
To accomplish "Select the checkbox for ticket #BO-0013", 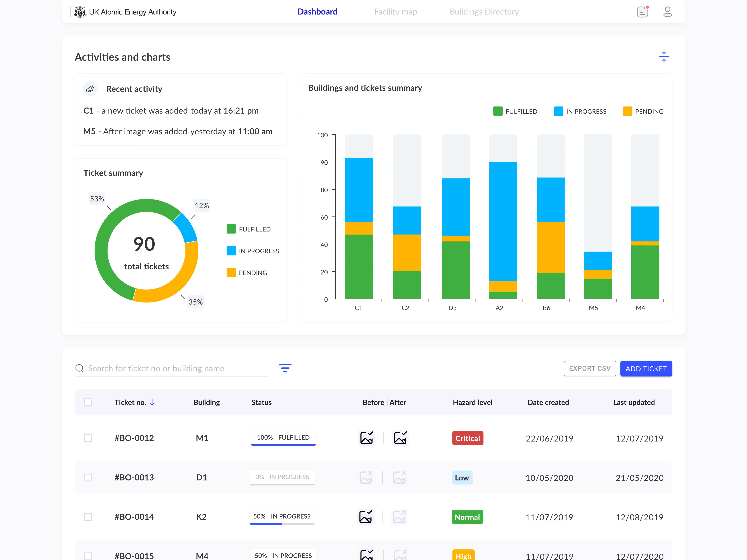I will (x=88, y=477).
